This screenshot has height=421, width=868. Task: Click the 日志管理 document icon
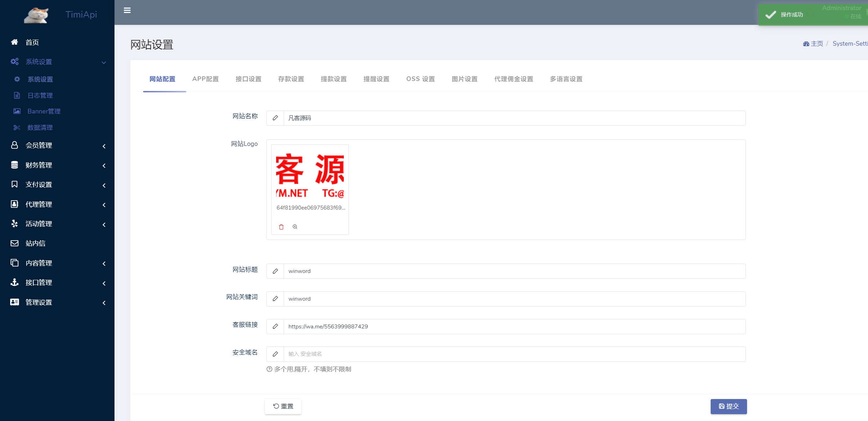tap(17, 95)
